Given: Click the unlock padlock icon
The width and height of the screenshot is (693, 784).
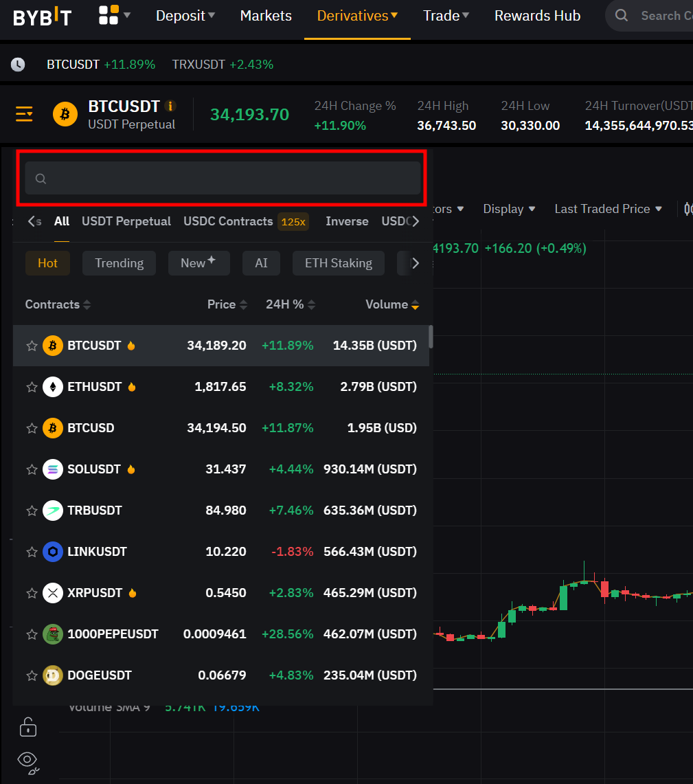Looking at the screenshot, I should click(x=28, y=727).
